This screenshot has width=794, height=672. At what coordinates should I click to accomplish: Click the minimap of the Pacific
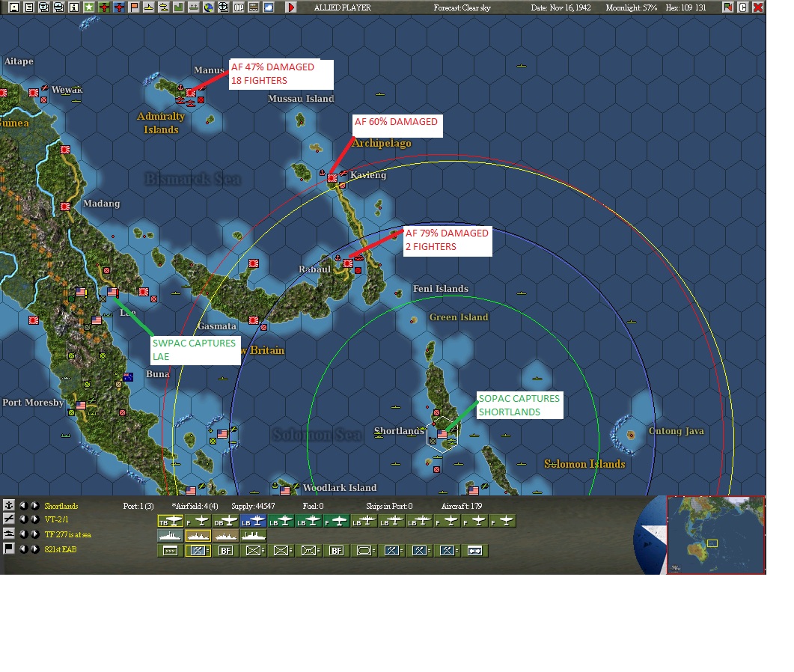click(715, 535)
